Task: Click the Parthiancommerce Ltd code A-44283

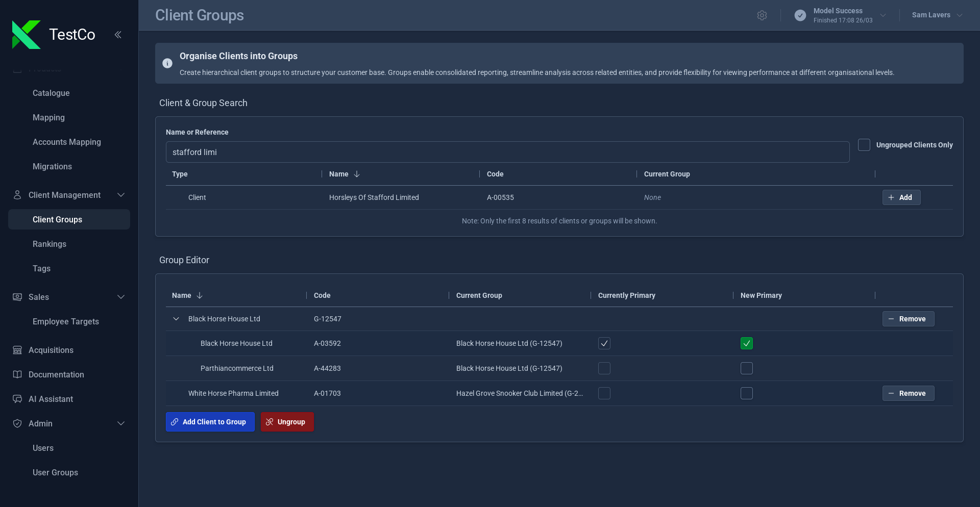Action: [x=327, y=368]
